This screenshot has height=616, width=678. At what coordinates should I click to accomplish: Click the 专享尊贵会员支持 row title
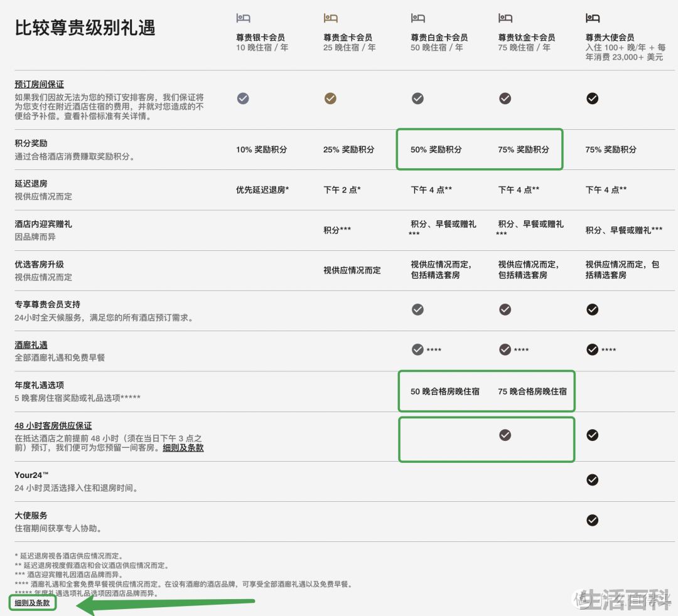pyautogui.click(x=48, y=304)
